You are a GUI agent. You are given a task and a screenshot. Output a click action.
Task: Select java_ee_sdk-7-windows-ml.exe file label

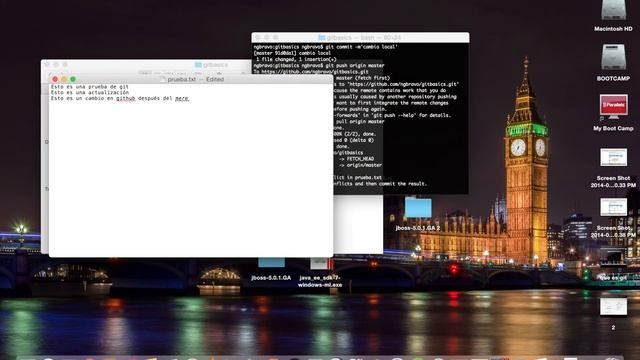click(x=320, y=281)
